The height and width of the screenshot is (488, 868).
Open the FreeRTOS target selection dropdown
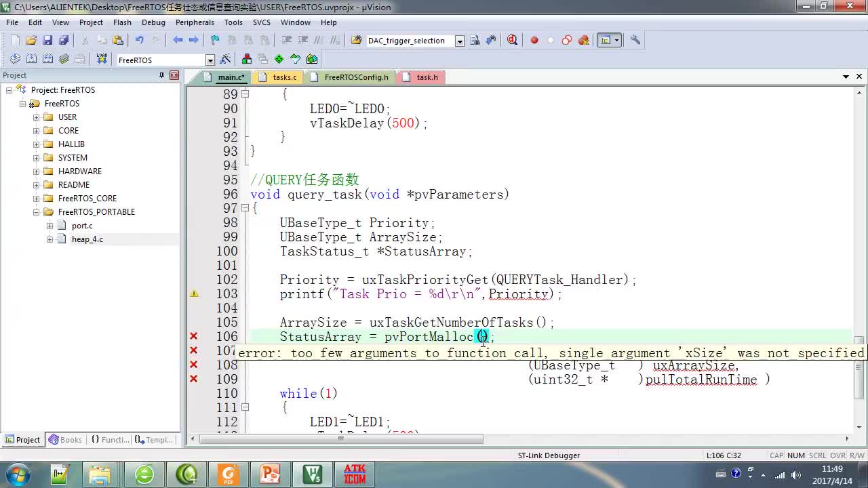(x=210, y=60)
